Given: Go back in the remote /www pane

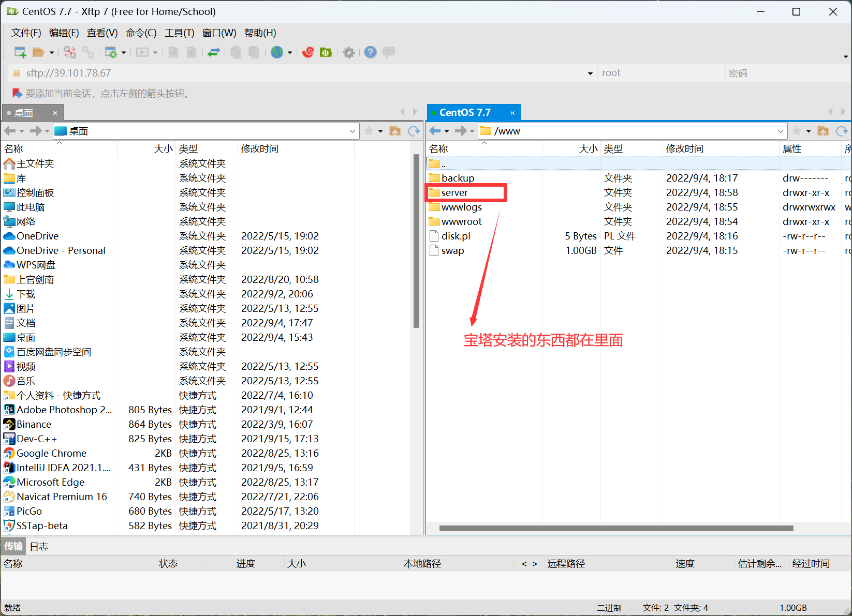Looking at the screenshot, I should coord(435,131).
